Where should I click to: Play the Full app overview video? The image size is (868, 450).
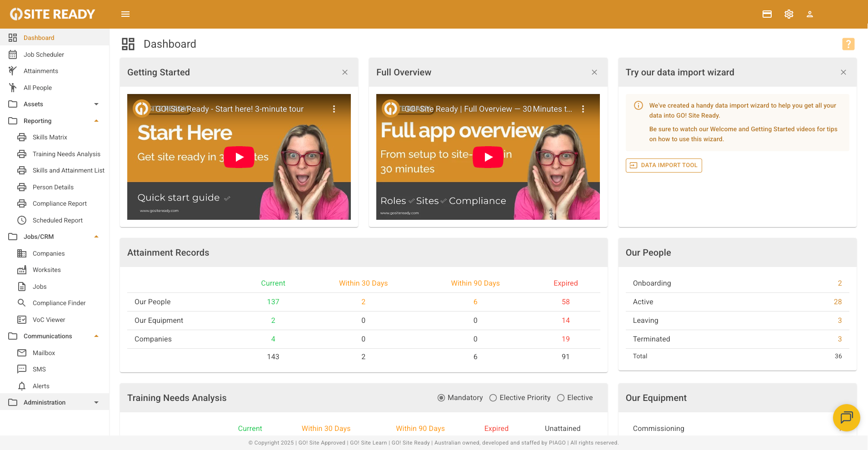pyautogui.click(x=488, y=157)
